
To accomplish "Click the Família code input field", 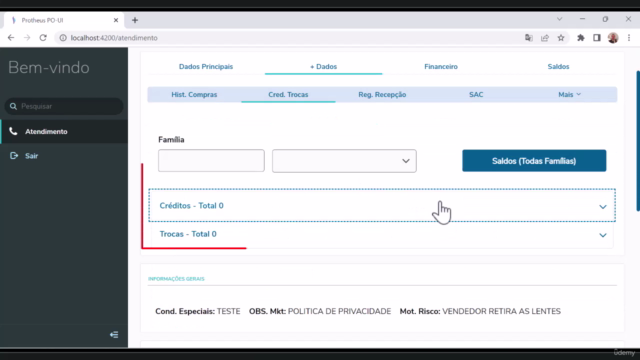I will (x=211, y=160).
